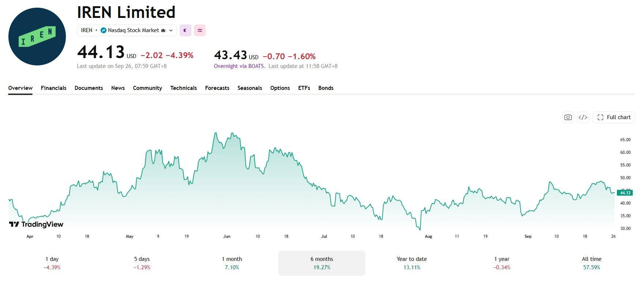Switch to the Overview tab
This screenshot has width=644, height=285.
(20, 88)
